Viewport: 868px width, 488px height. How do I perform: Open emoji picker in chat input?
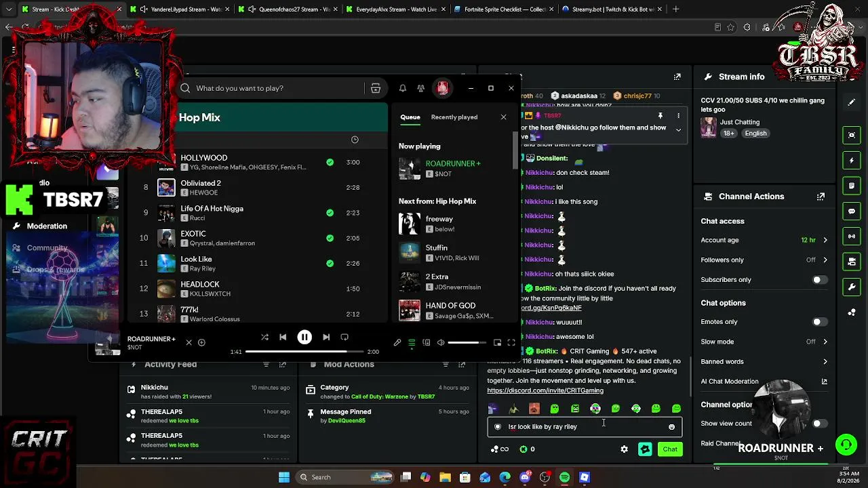point(672,427)
